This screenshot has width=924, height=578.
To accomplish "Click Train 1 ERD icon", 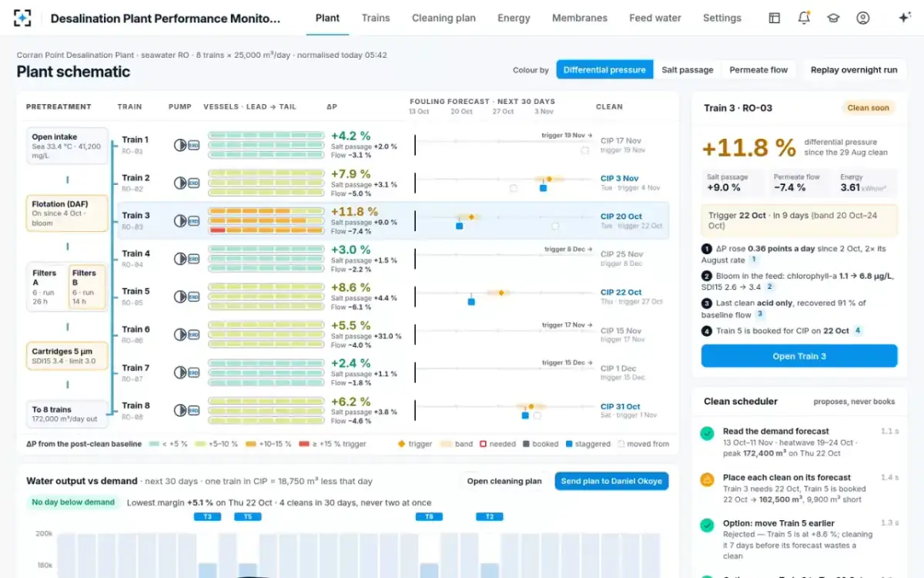I will (x=193, y=145).
